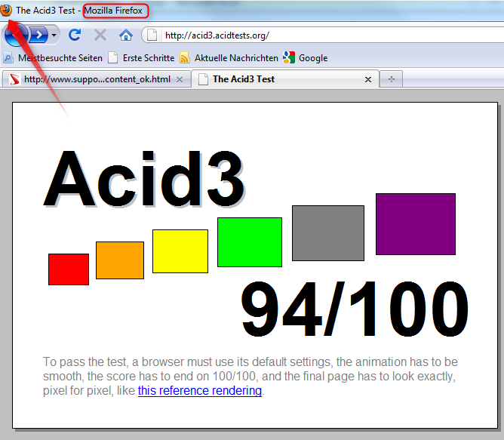Screen dimensions: 504x440
Task: Click the gray square on the page
Action: 328,233
